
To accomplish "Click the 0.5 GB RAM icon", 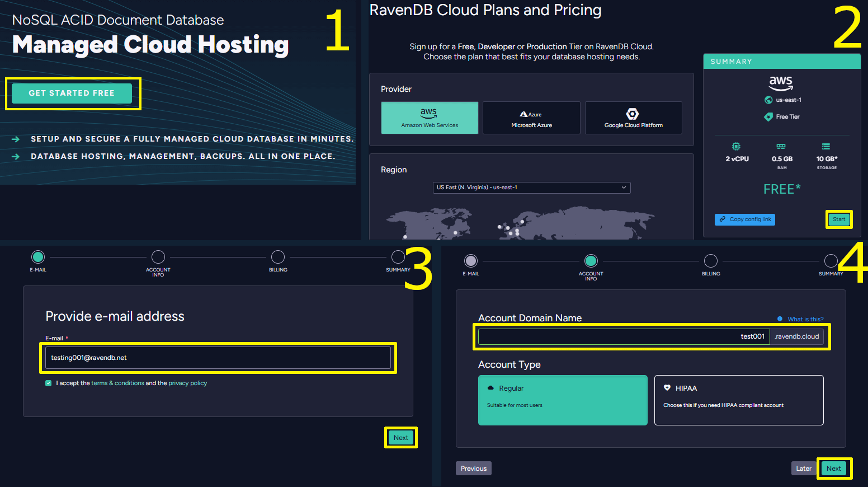I will [781, 146].
